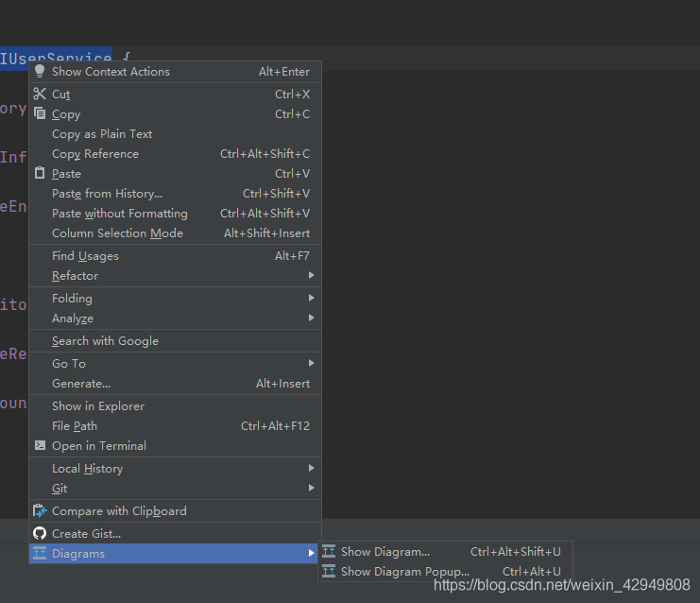Expand the Git submenu arrow
The image size is (700, 603).
click(x=311, y=488)
